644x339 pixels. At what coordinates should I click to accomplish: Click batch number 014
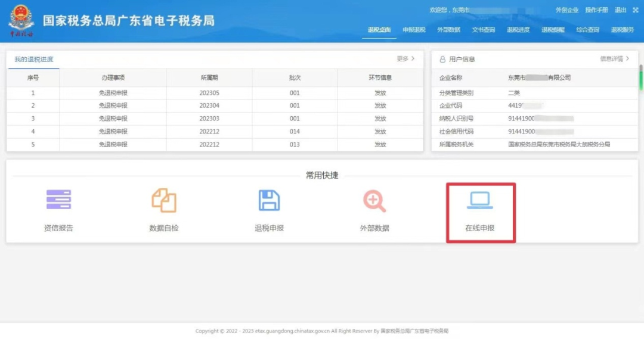[x=295, y=131]
